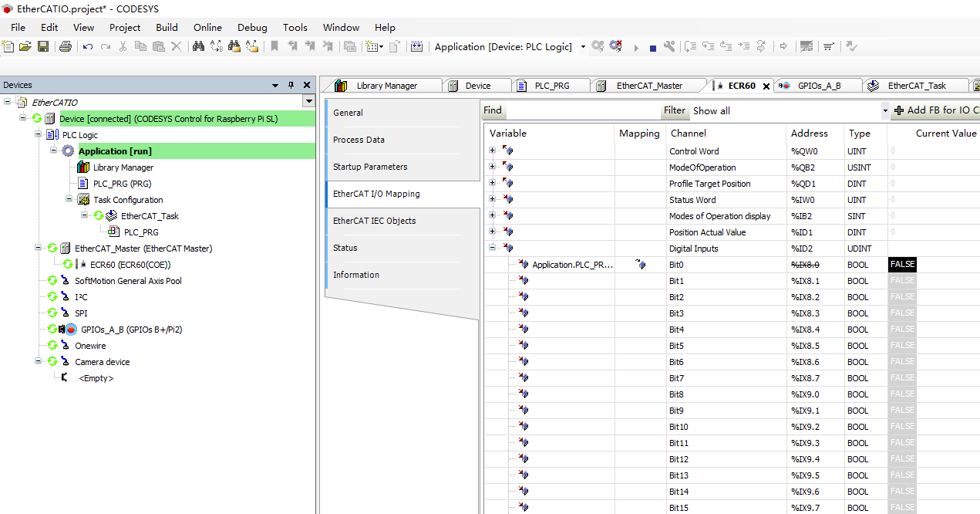This screenshot has height=514, width=980.
Task: Click the Undo arrow icon
Action: (87, 46)
